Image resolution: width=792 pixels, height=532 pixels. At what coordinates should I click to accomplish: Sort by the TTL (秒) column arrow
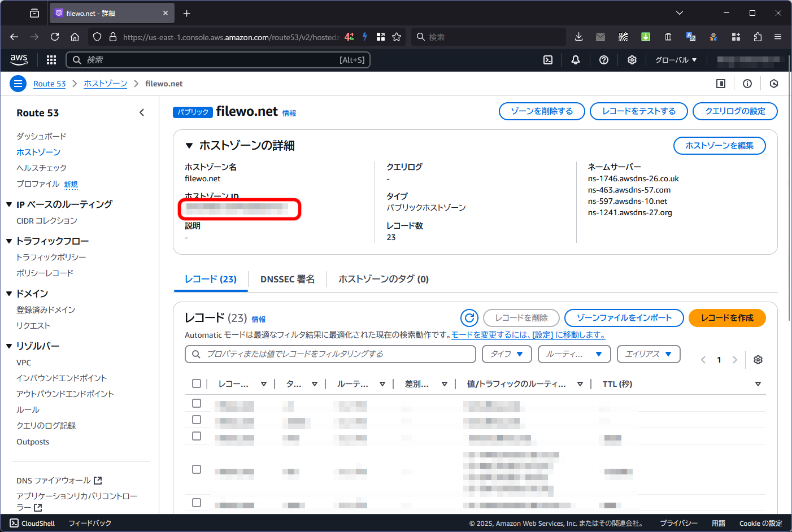758,384
